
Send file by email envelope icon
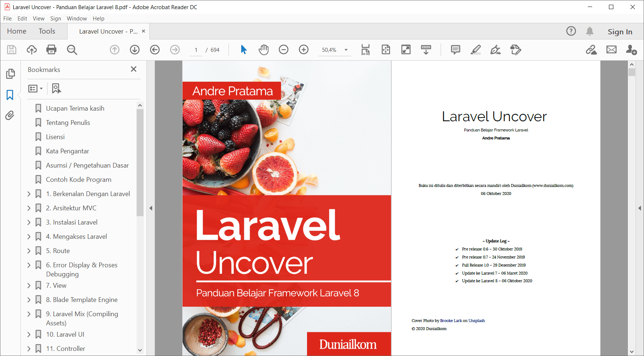tap(612, 50)
